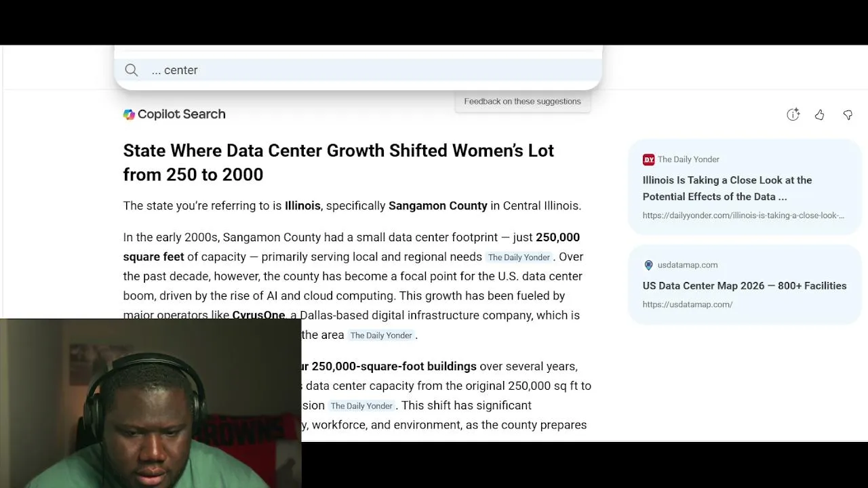Give the answer a thumbs up

(820, 115)
